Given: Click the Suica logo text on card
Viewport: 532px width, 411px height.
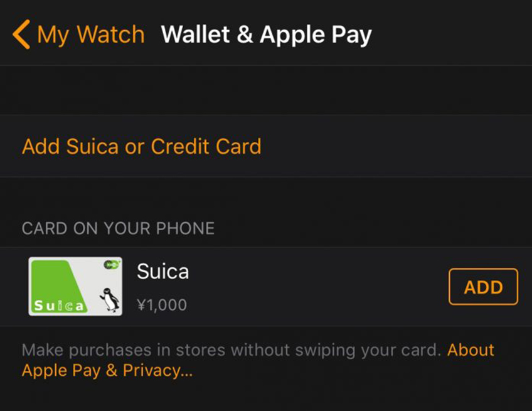Looking at the screenshot, I should (59, 306).
